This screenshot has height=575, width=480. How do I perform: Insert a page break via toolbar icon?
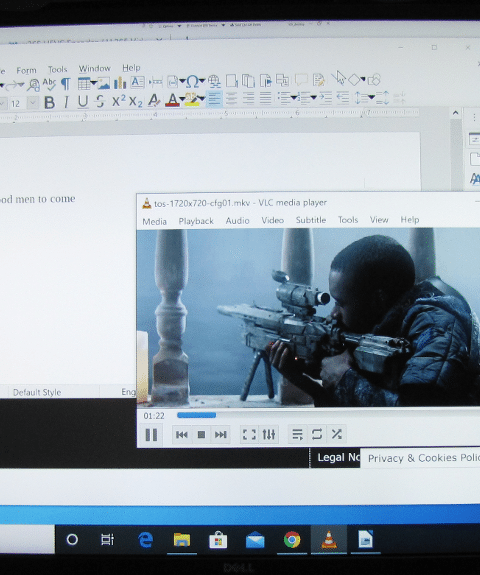click(x=155, y=82)
